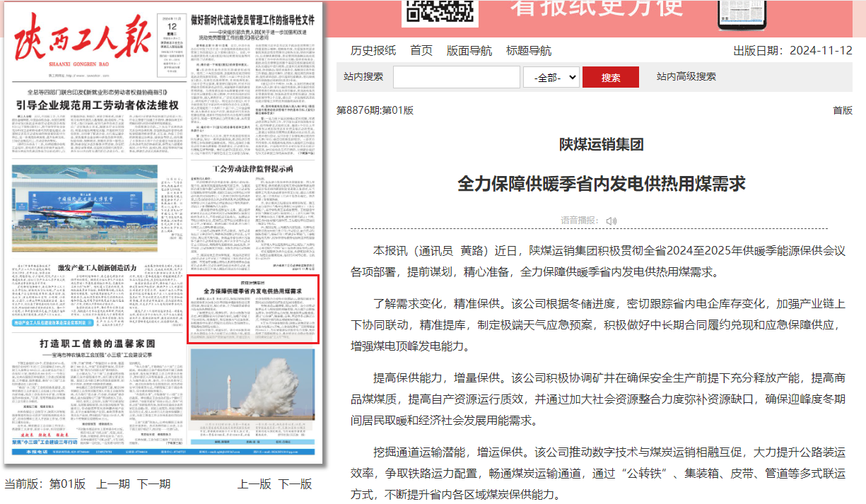Click the voice broadcast speaker icon
The image size is (866, 504).
(611, 221)
